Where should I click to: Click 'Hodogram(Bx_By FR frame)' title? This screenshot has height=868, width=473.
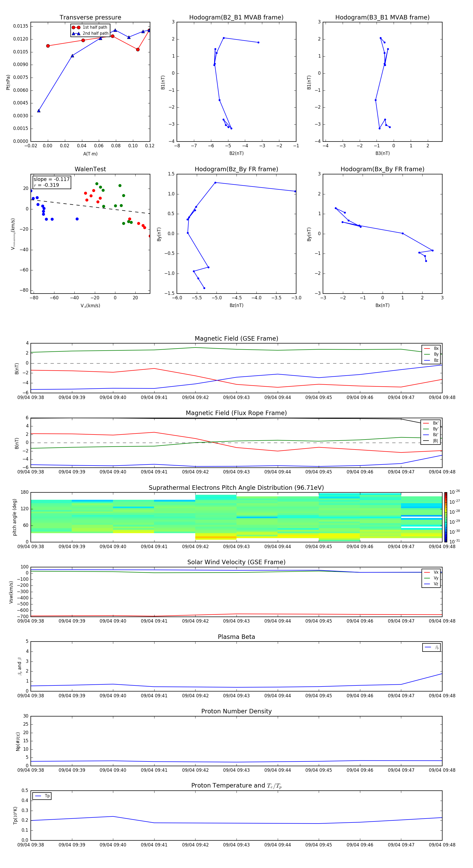coord(382,169)
